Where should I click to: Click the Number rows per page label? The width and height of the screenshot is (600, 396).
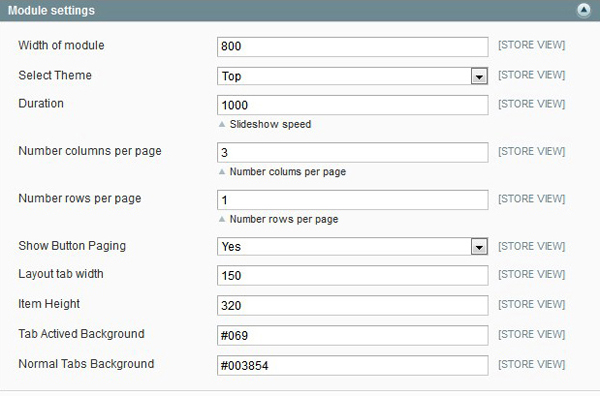click(x=80, y=199)
